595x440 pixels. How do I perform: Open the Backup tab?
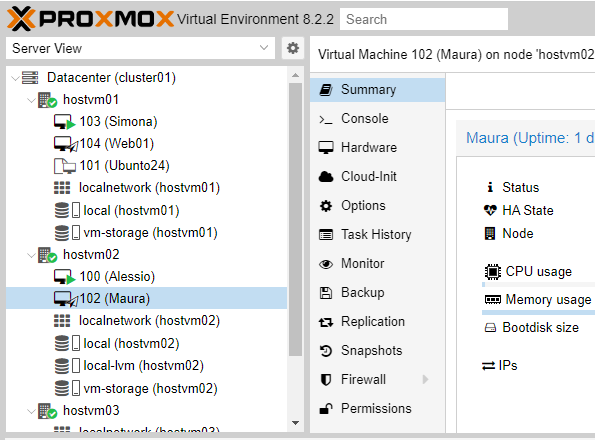pos(378,292)
